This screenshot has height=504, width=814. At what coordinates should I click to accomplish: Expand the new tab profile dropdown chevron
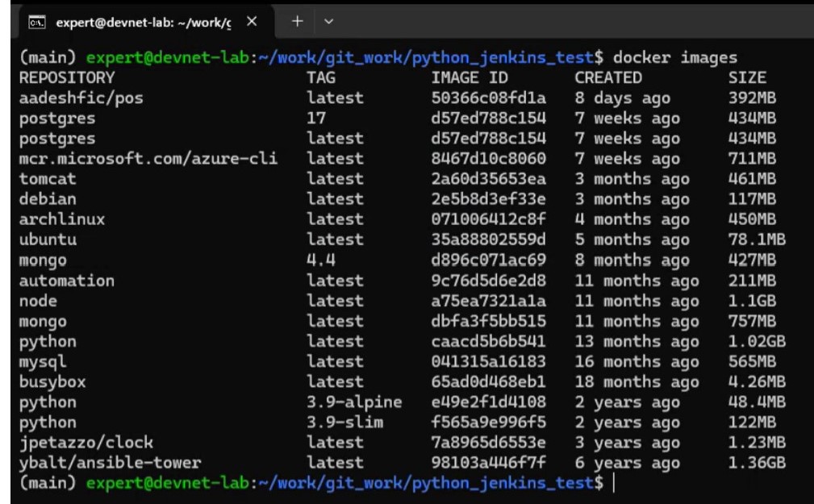tap(328, 23)
